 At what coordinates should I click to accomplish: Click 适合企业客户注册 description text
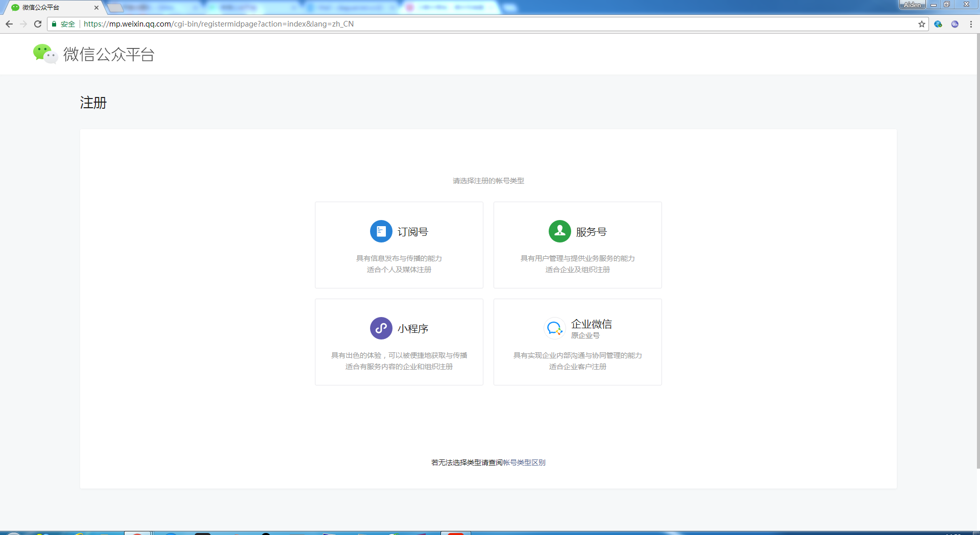[x=578, y=367]
